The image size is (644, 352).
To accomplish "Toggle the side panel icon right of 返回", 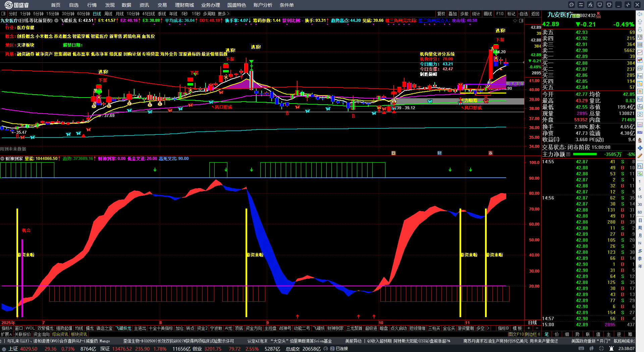I will pos(521,20).
